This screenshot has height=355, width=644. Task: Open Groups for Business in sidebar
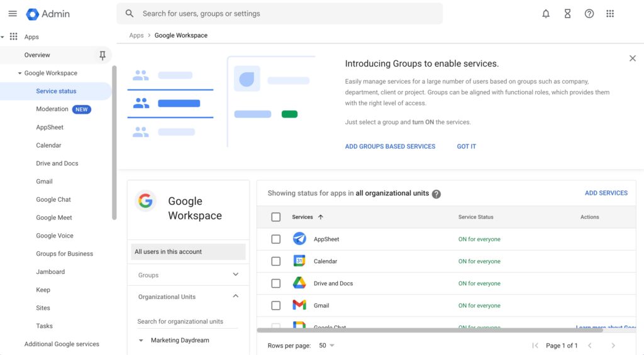(65, 254)
